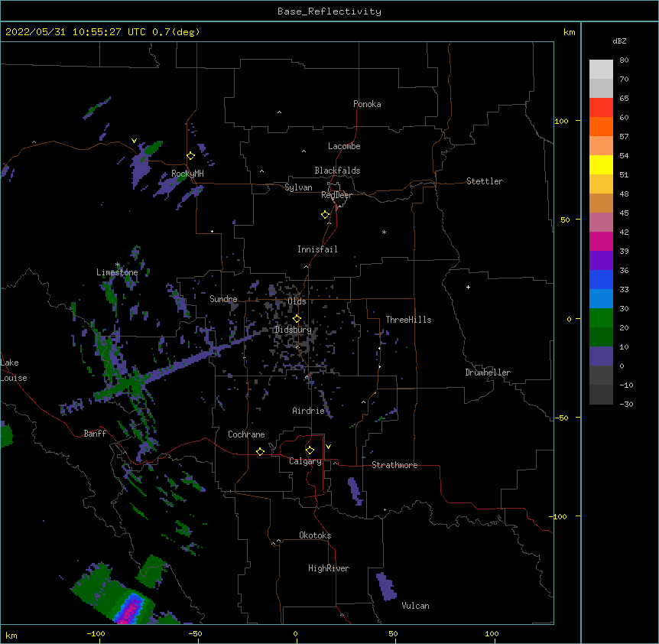Click the HighRiver label
659x644 pixels.
[x=329, y=568]
